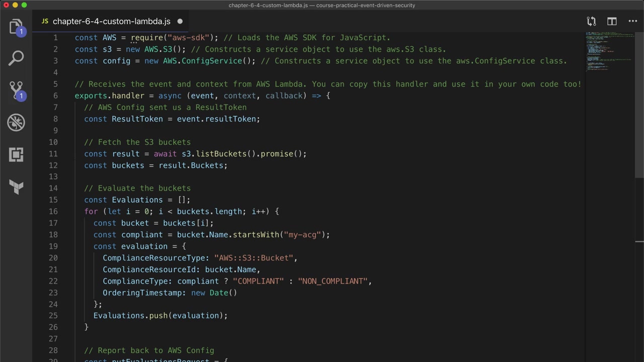The height and width of the screenshot is (362, 644).
Task: Open the More Actions ellipsis menu
Action: (x=633, y=21)
